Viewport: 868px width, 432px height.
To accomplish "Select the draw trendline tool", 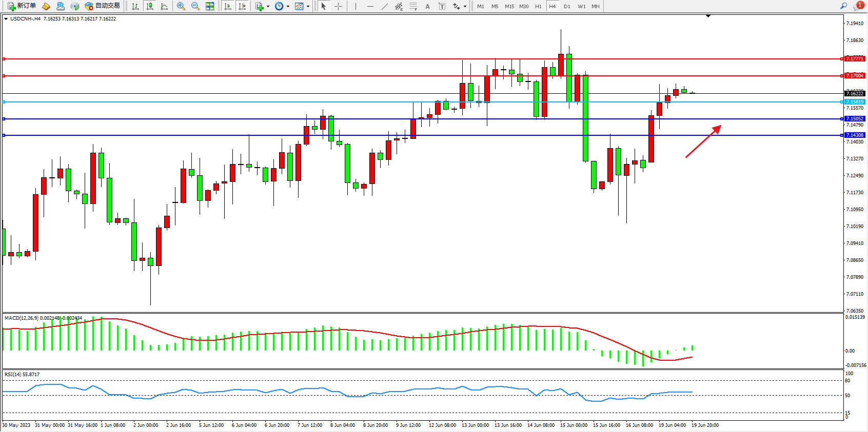I will pos(385,6).
